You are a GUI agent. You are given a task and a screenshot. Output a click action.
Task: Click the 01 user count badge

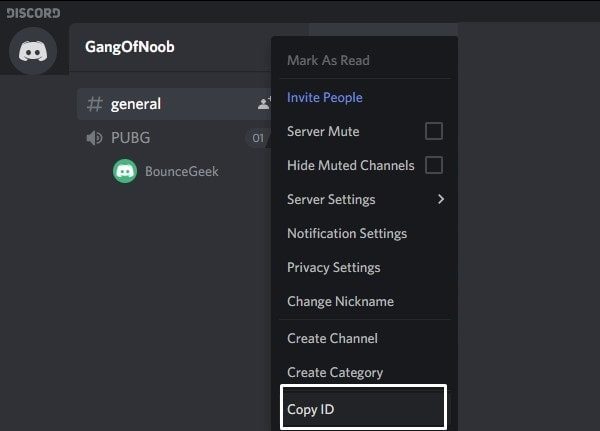[x=258, y=138]
